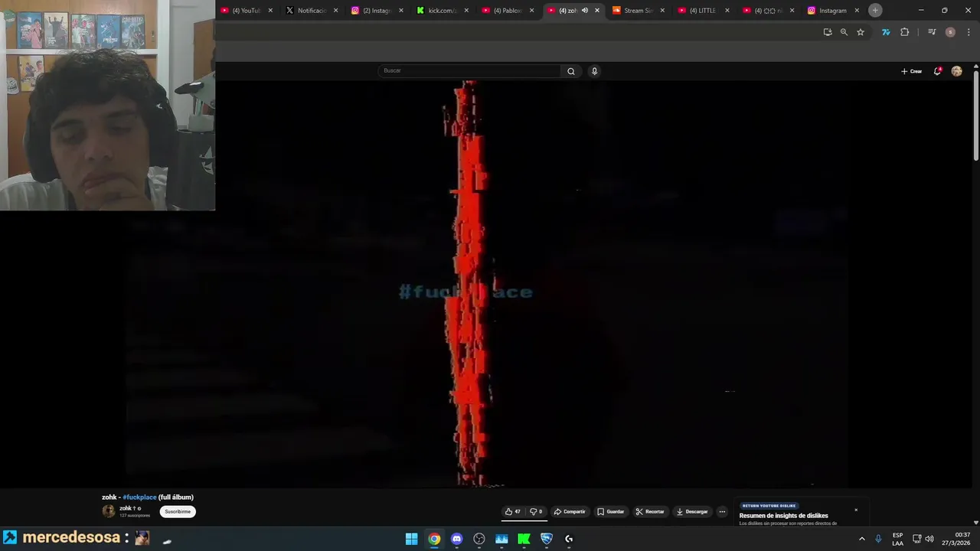Screen dimensions: 980x551
Task: Open the Extensions puzzle icon
Action: (x=904, y=32)
